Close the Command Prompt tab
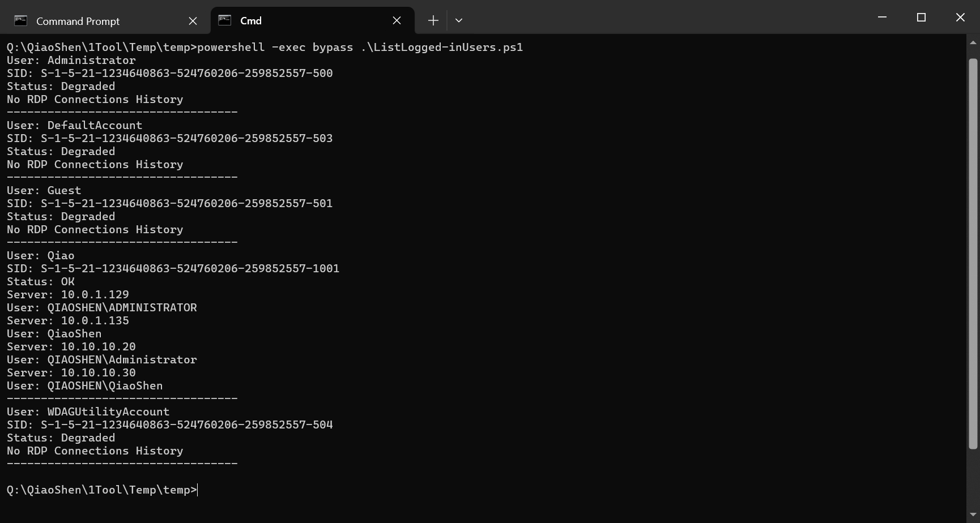The height and width of the screenshot is (523, 980). coord(193,21)
